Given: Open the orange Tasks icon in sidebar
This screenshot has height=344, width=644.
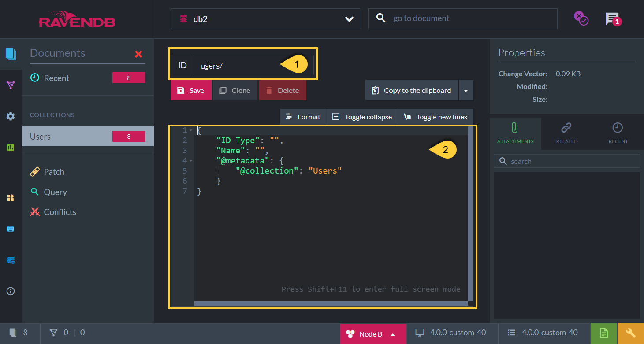Looking at the screenshot, I should (x=11, y=198).
